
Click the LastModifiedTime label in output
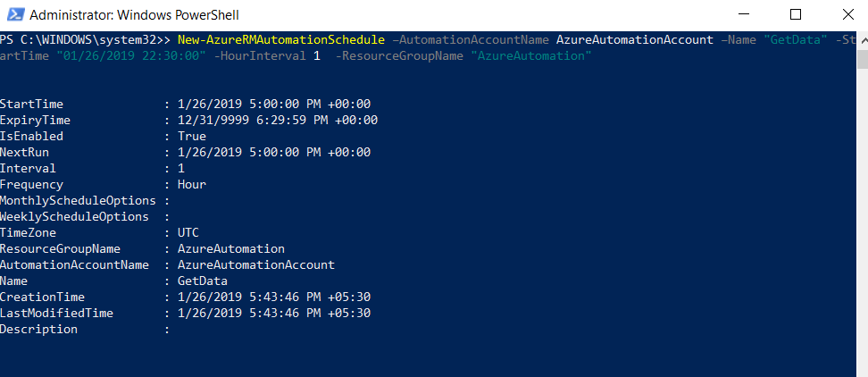coord(56,313)
